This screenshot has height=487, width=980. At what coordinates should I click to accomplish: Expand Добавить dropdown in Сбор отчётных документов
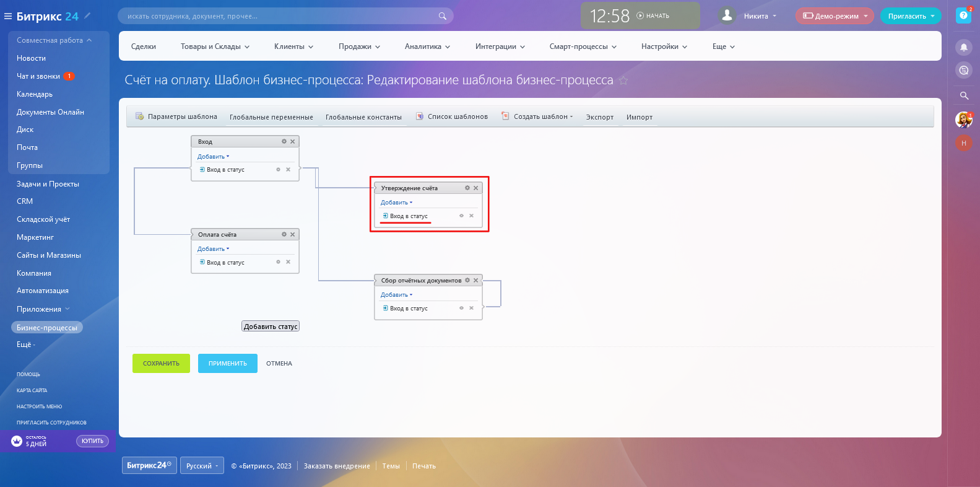pos(396,294)
